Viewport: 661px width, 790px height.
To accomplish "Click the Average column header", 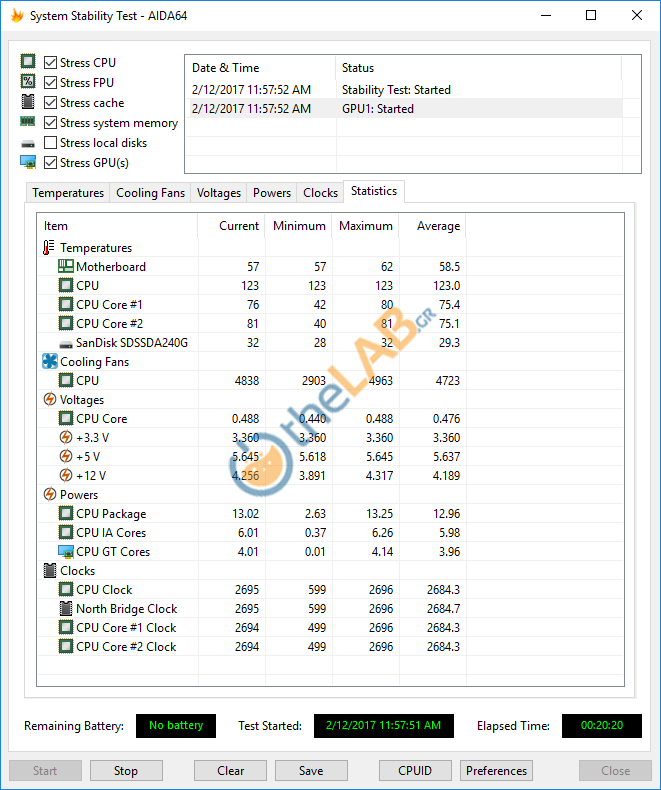I will click(432, 226).
